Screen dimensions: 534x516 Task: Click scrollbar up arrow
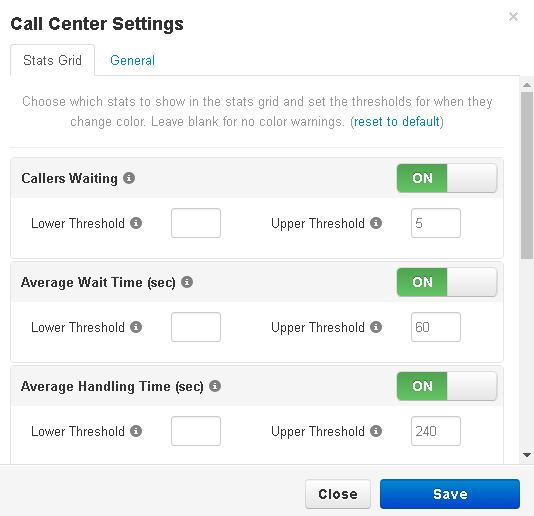(x=527, y=85)
